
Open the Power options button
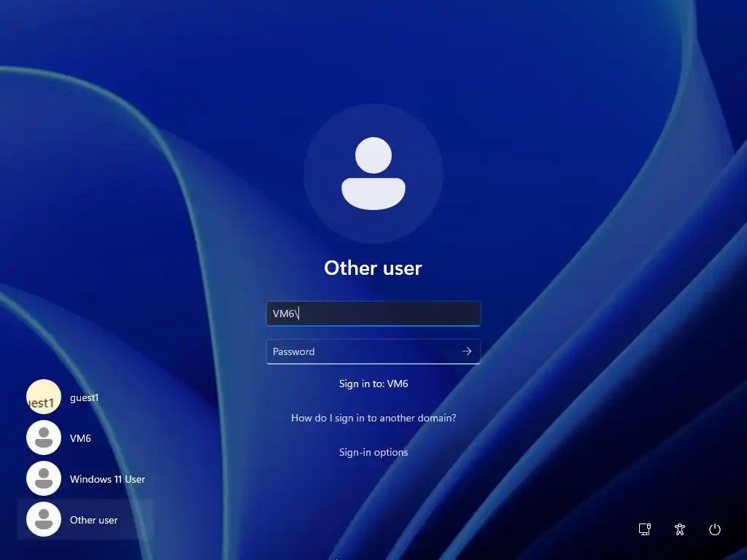pyautogui.click(x=715, y=529)
